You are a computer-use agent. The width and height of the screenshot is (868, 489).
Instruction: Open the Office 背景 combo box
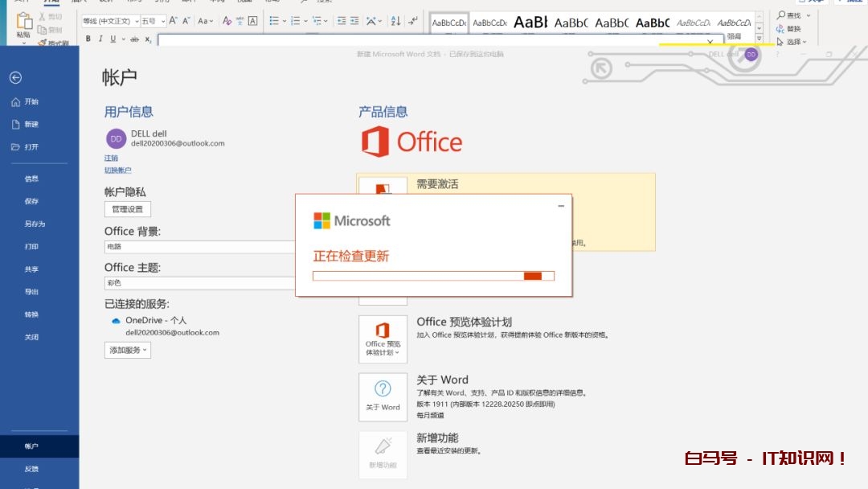click(199, 247)
